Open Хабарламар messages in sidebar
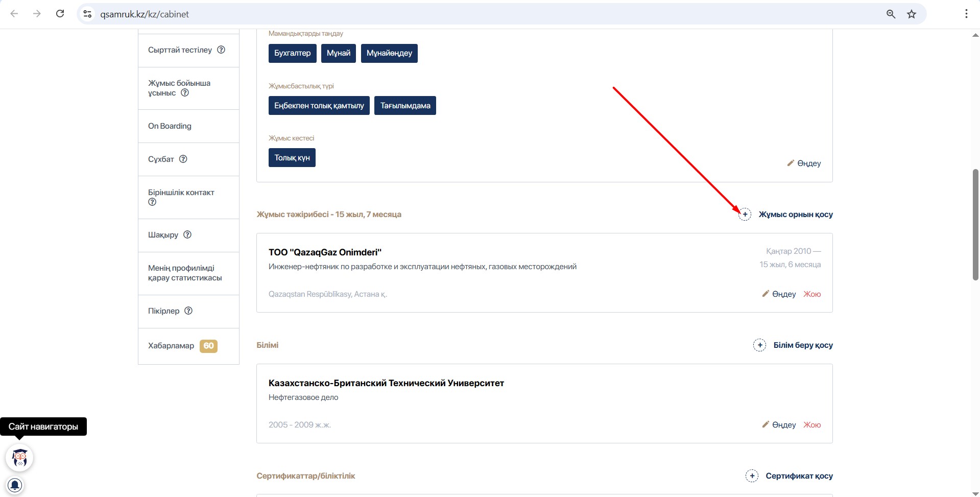This screenshot has width=980, height=497. 171,346
